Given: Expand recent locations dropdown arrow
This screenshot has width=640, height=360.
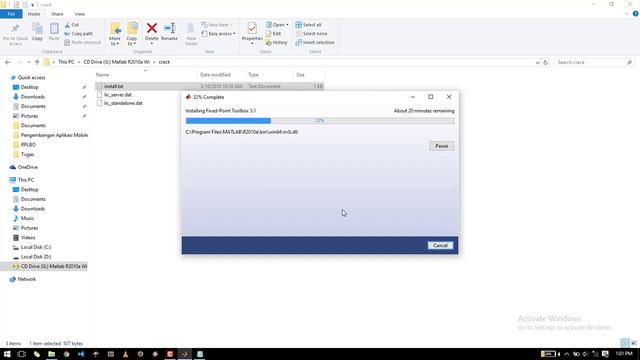Looking at the screenshot, I should click(29, 62).
